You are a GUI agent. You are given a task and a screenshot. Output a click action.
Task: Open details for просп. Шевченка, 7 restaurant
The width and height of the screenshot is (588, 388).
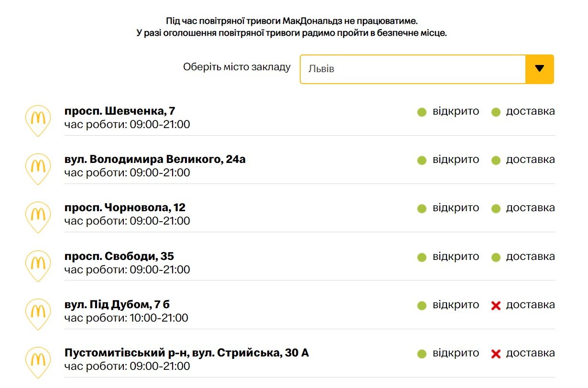[x=120, y=111]
